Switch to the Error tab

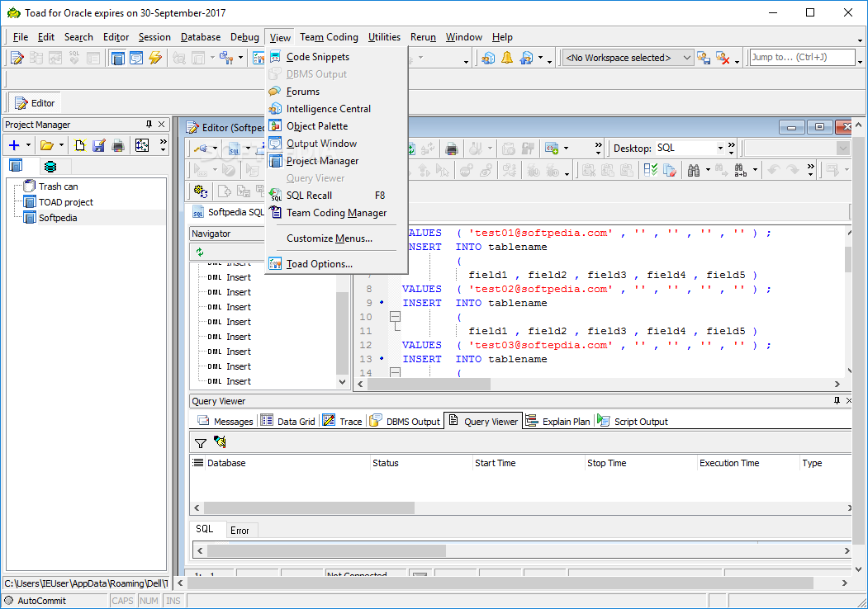pyautogui.click(x=240, y=531)
